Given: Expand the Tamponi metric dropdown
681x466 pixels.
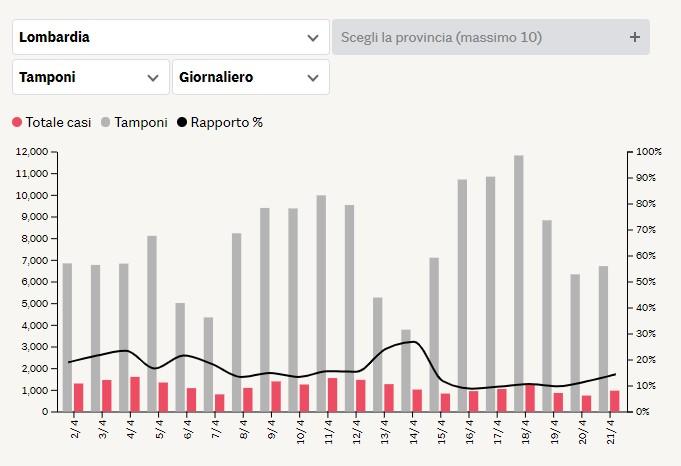Looking at the screenshot, I should (90, 77).
